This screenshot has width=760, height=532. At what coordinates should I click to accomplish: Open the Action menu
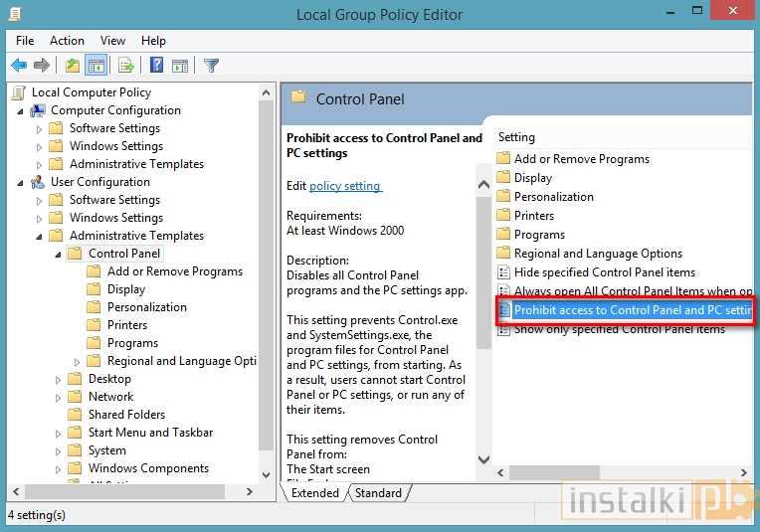(67, 41)
